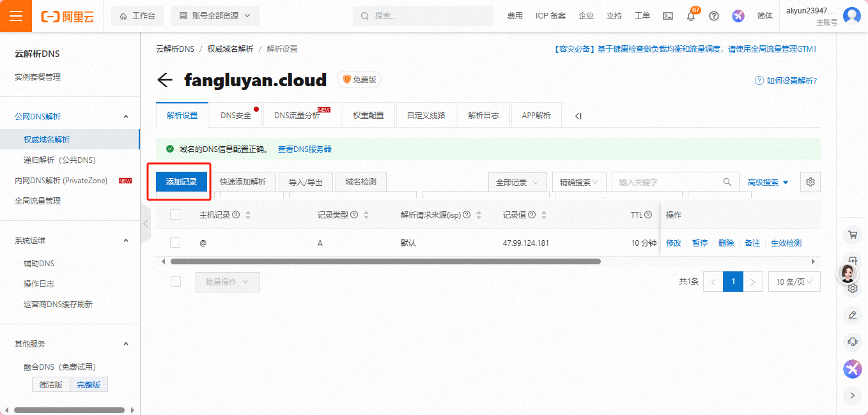Open 导入/导出 button
This screenshot has height=415, width=868.
(x=306, y=182)
